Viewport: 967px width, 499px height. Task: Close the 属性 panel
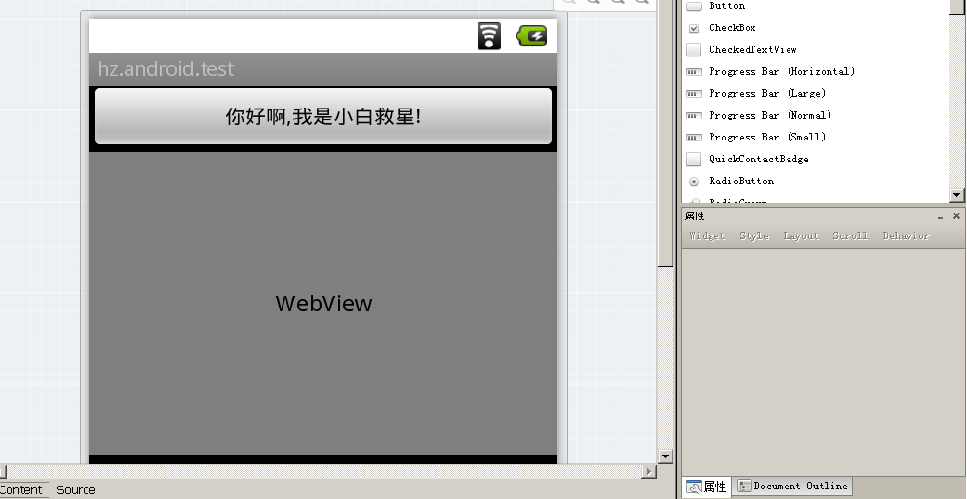(956, 216)
